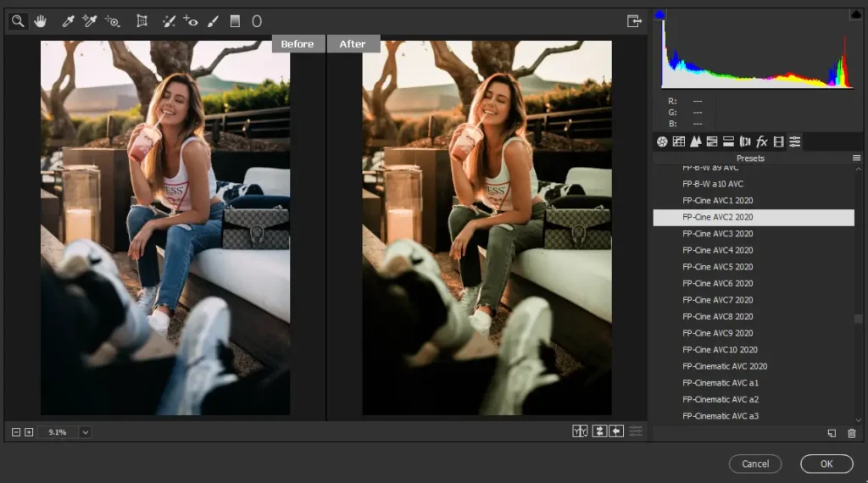Click the zoom percentage 9.1% field
868x483 pixels.
click(58, 432)
